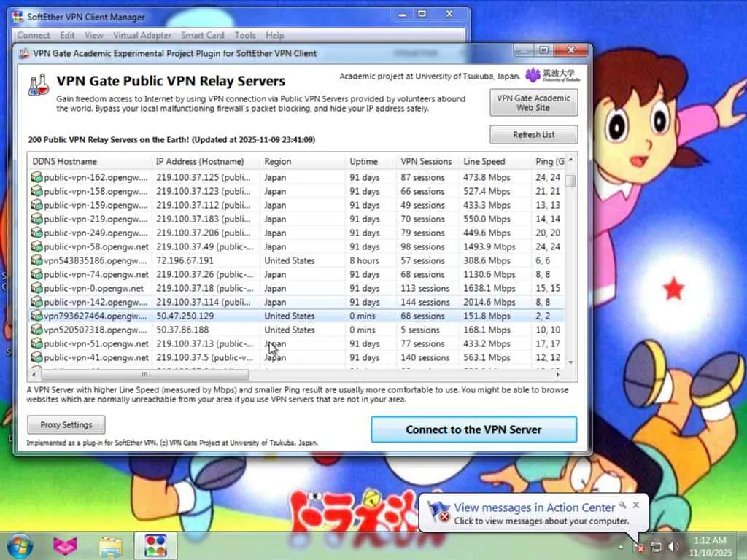This screenshot has width=747, height=560.
Task: Open the Connect menu
Action: (x=34, y=35)
